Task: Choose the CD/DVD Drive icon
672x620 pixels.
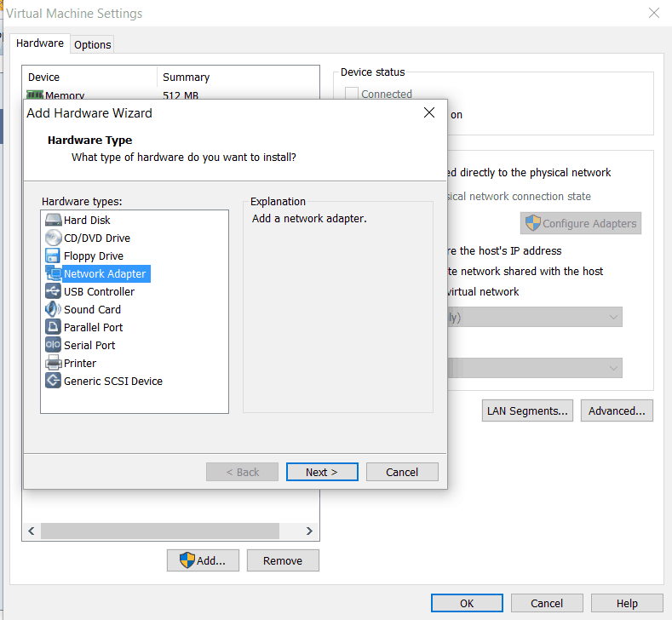Action: 53,238
